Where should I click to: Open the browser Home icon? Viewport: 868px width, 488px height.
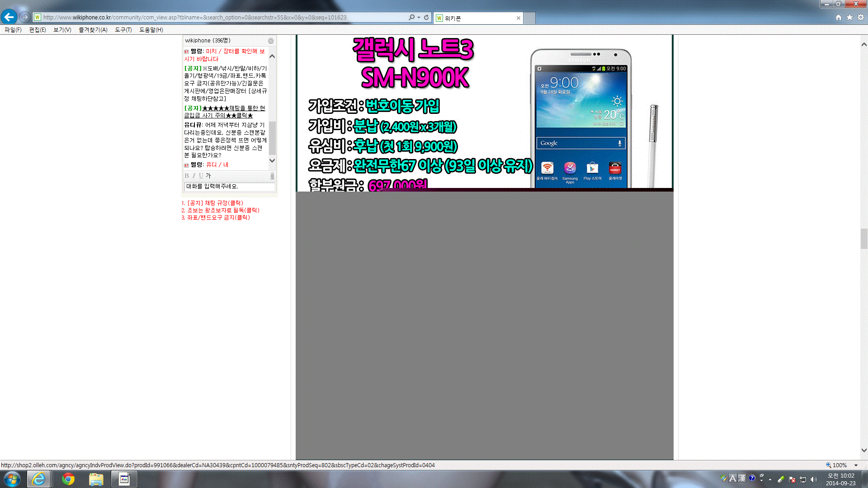(839, 17)
